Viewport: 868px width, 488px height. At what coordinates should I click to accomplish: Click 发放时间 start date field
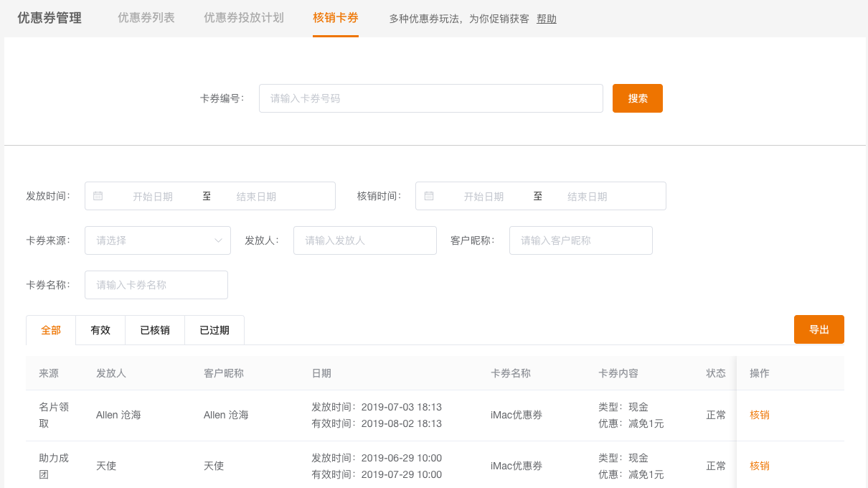point(153,196)
